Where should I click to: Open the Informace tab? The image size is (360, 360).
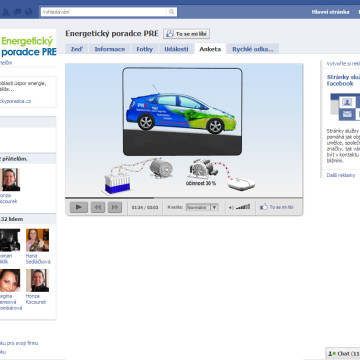[x=110, y=49]
